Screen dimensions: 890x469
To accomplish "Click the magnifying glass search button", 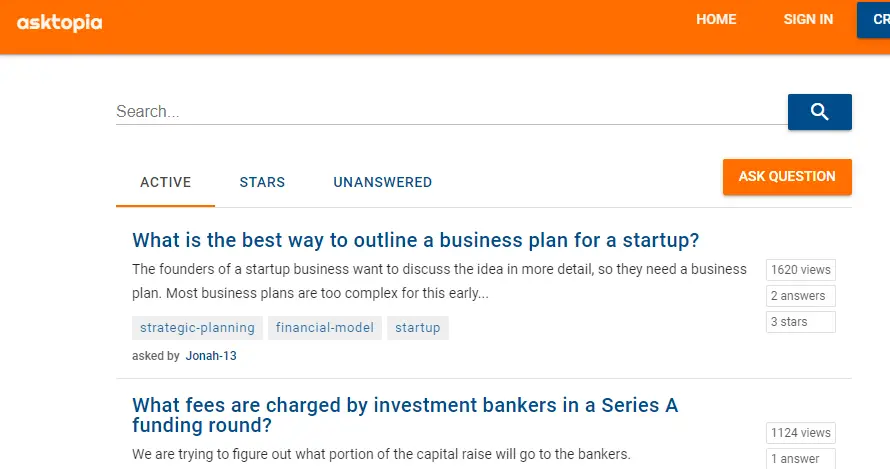I will coord(819,112).
